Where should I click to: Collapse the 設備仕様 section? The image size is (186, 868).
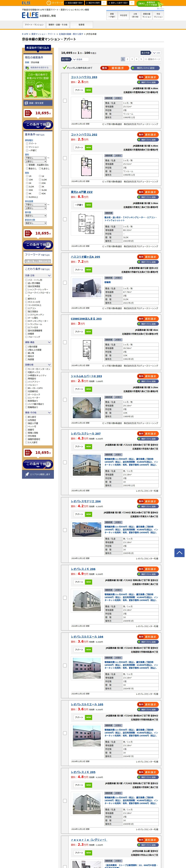38,365
